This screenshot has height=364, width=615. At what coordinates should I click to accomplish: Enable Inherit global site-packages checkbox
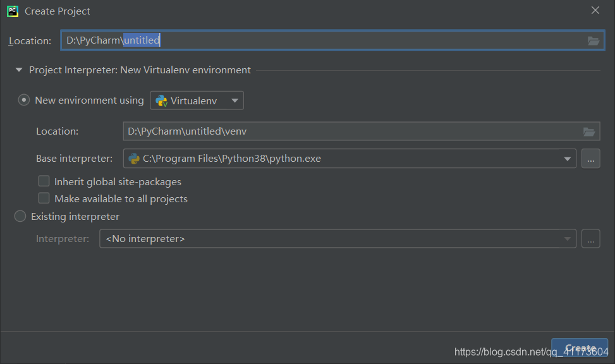coord(44,181)
